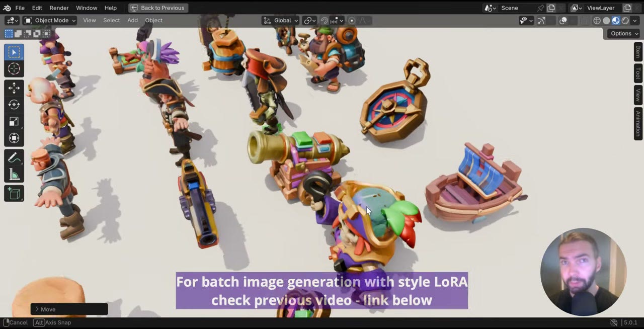644x329 pixels.
Task: Open the Window menu
Action: [87, 8]
